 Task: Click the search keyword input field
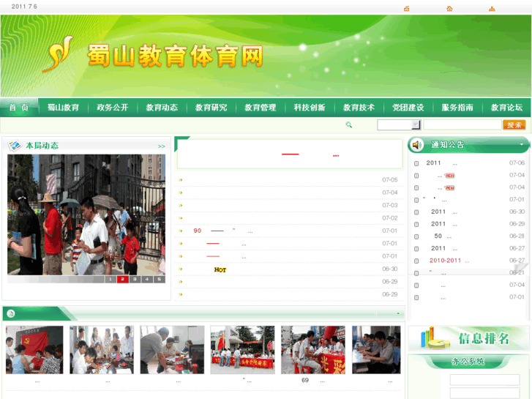tap(462, 125)
